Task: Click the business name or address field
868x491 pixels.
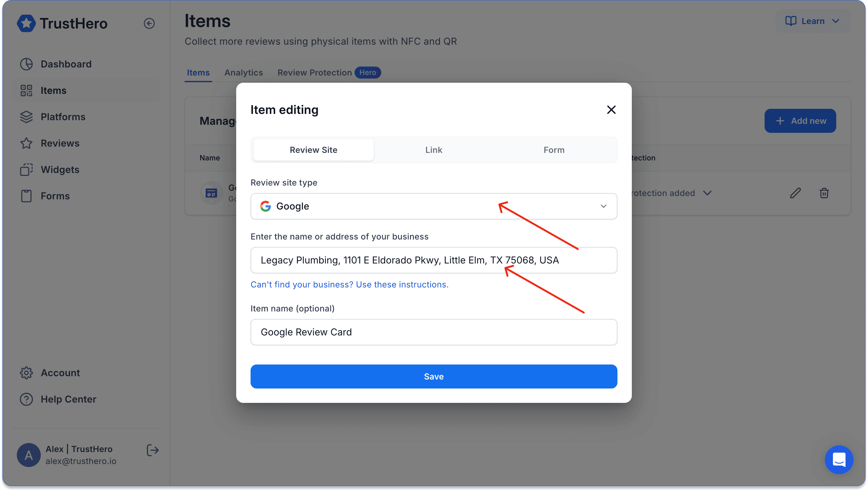Action: 433,260
